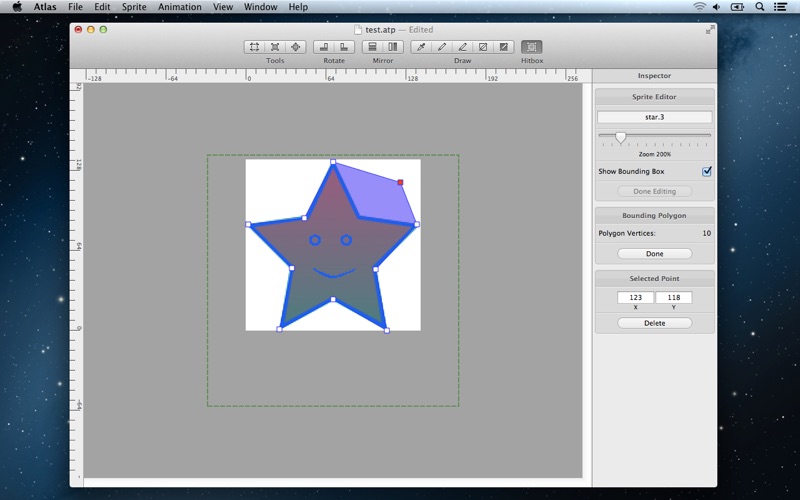Click the Bounding Polygon section header
Image resolution: width=800 pixels, height=500 pixels.
point(655,215)
